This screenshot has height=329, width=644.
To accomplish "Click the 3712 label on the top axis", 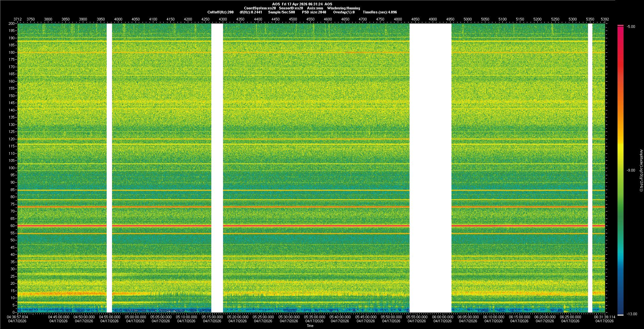I will point(17,19).
